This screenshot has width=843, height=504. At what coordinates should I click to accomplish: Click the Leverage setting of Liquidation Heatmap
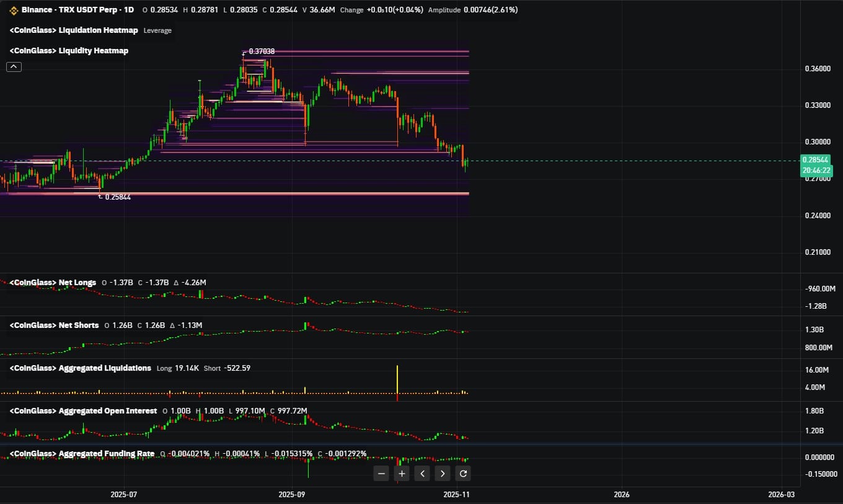point(157,30)
